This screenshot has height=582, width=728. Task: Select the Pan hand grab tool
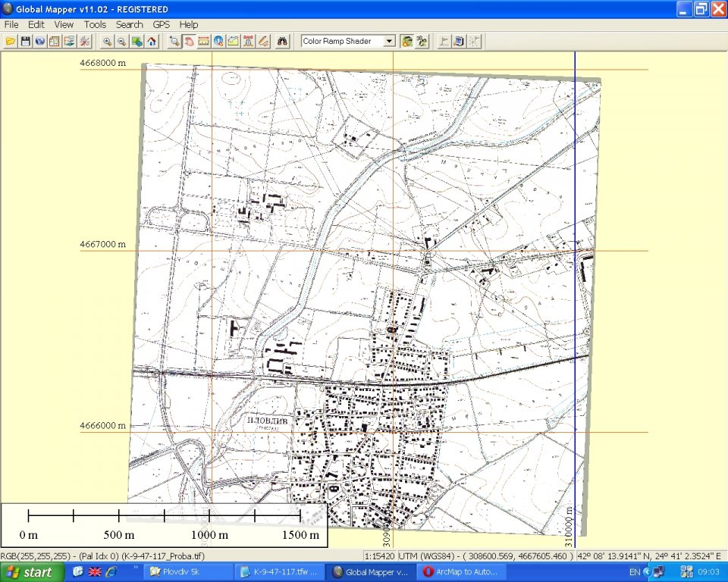pyautogui.click(x=189, y=42)
